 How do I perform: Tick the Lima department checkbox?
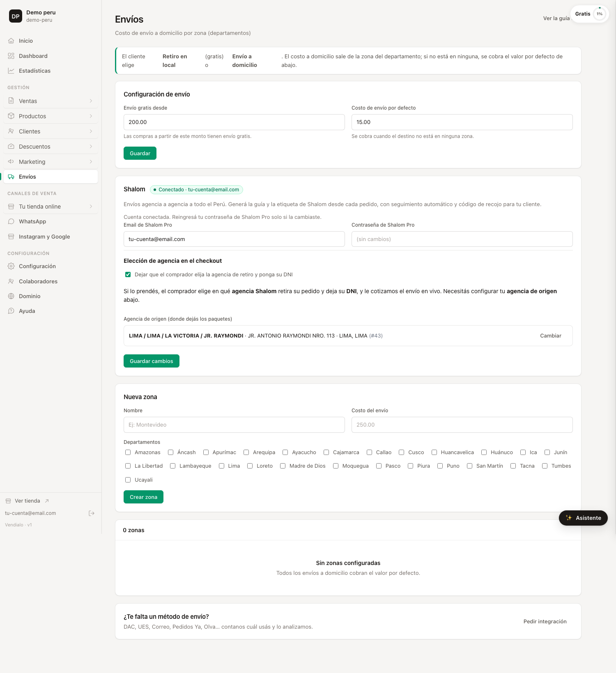click(221, 466)
